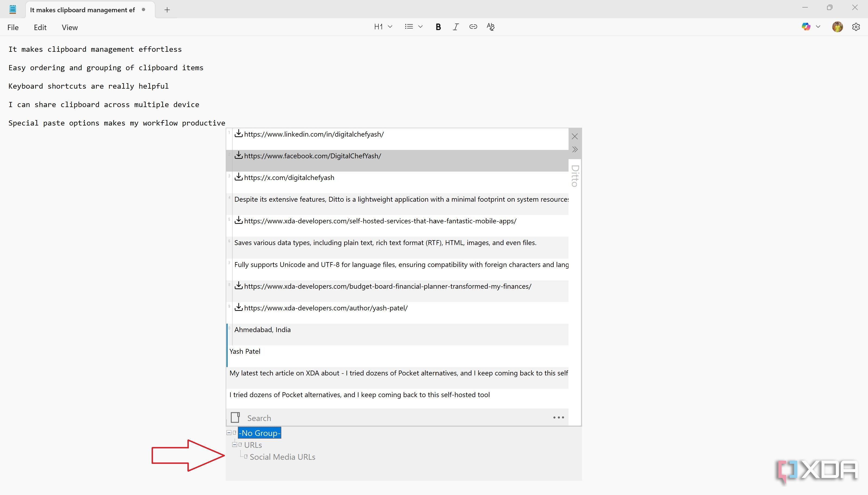Select the budget-board-financial-planner URL clip
The width and height of the screenshot is (868, 495).
[397, 291]
